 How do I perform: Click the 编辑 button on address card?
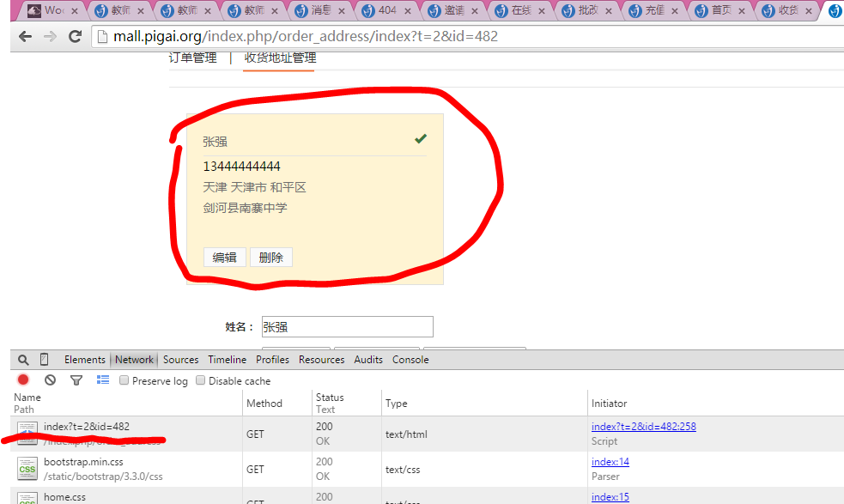224,258
